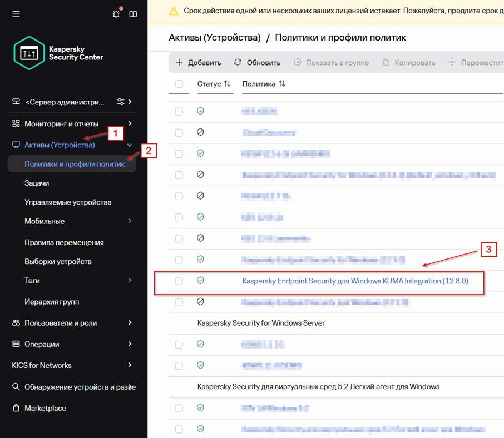
Task: Expand Пользователи и роли section
Action: [130, 323]
